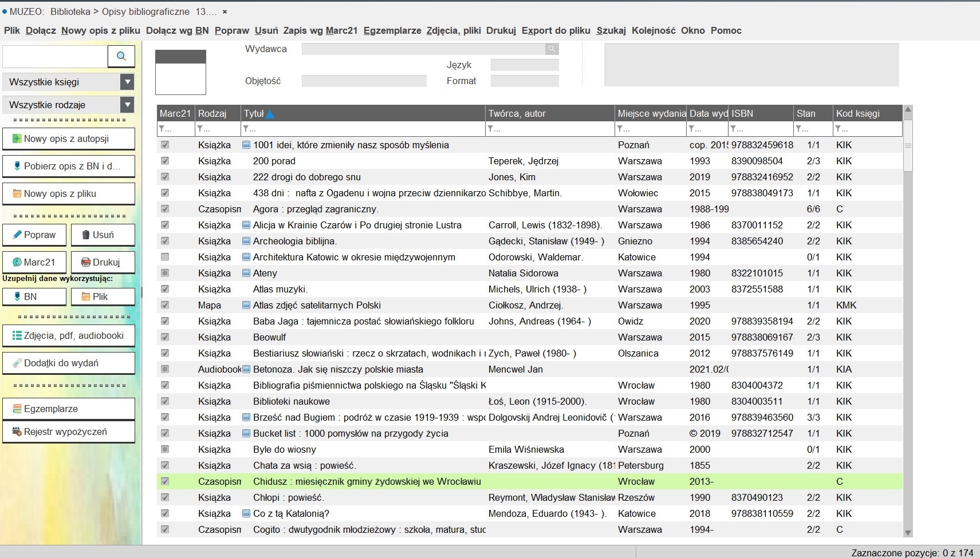Open the Kolejność menu
Screen dimensions: 980x558
(654, 31)
